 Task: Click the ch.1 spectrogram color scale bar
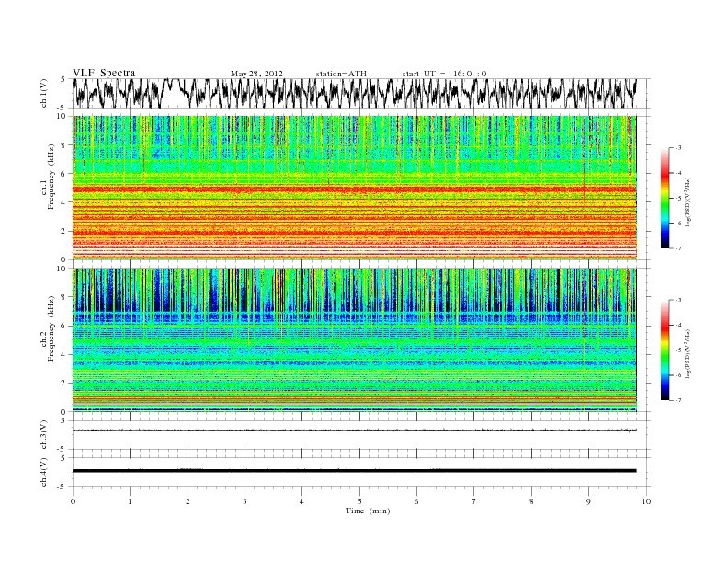[x=665, y=199]
